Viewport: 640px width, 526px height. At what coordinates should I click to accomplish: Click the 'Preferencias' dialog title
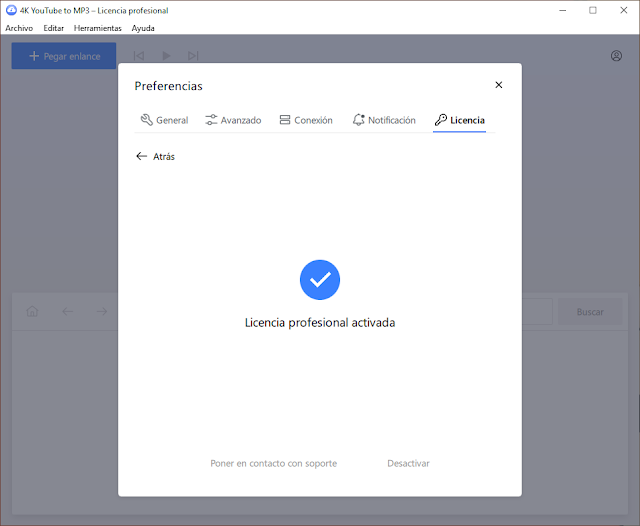click(168, 86)
